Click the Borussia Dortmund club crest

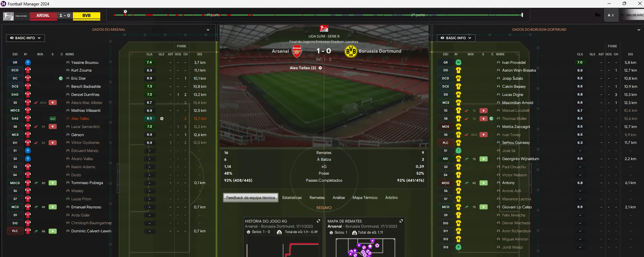coord(351,51)
